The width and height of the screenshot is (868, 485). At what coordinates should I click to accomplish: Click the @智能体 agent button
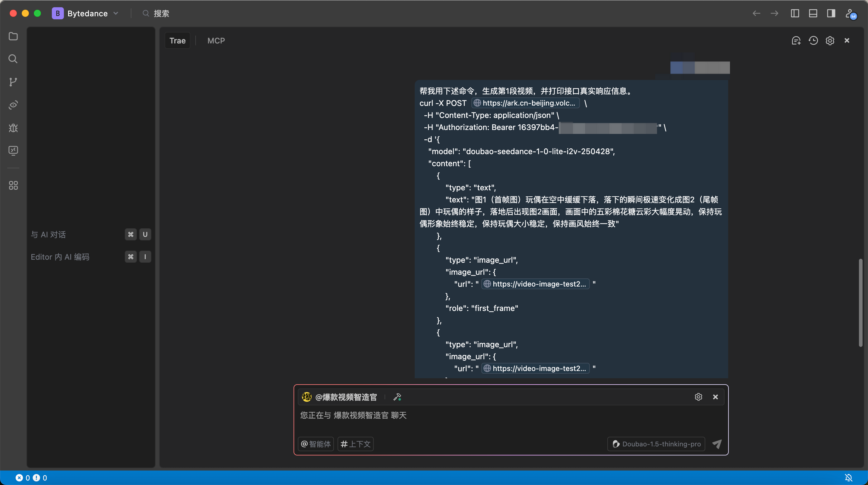pyautogui.click(x=316, y=444)
